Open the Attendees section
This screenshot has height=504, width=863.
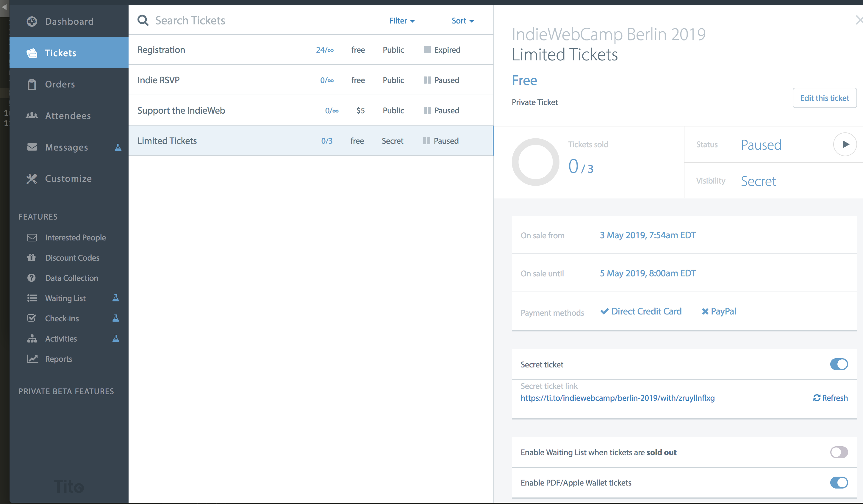(69, 116)
